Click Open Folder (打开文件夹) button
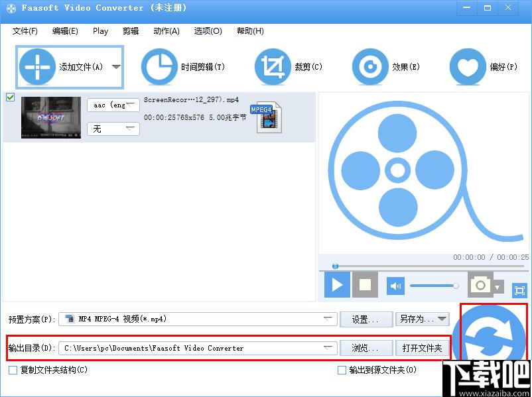 pos(423,348)
